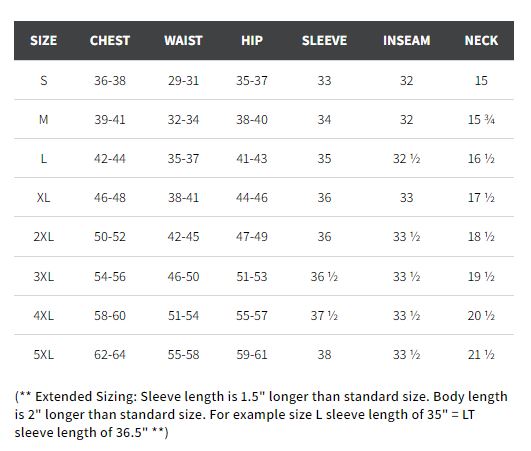Image resolution: width=531 pixels, height=451 pixels.
Task: Click inseam value 32 ½ for size L
Action: click(407, 158)
